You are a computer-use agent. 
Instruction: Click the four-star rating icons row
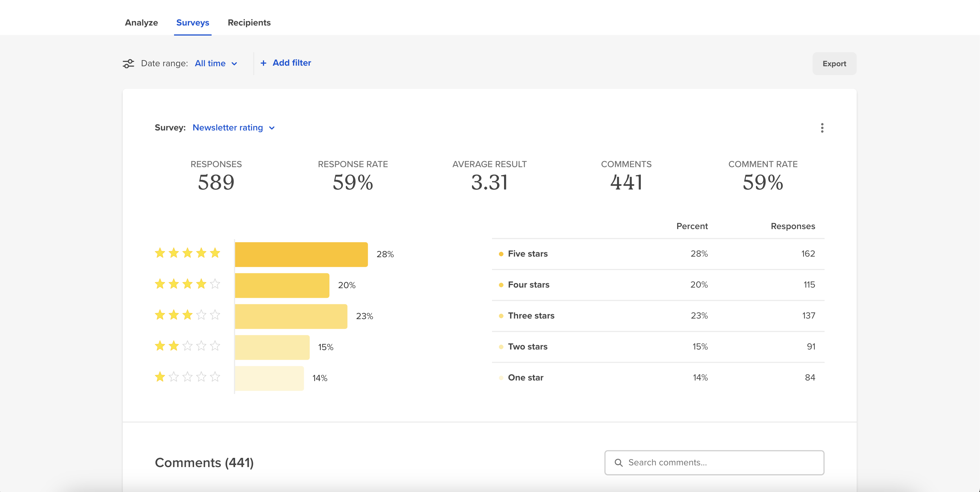point(187,284)
